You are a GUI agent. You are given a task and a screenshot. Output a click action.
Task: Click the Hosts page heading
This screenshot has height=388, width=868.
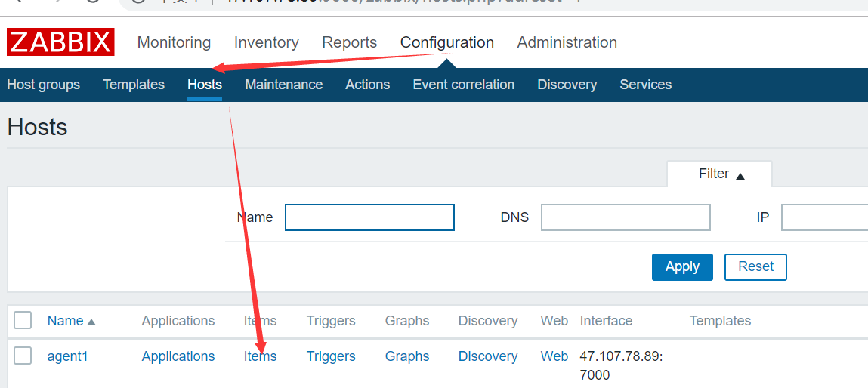pos(37,128)
